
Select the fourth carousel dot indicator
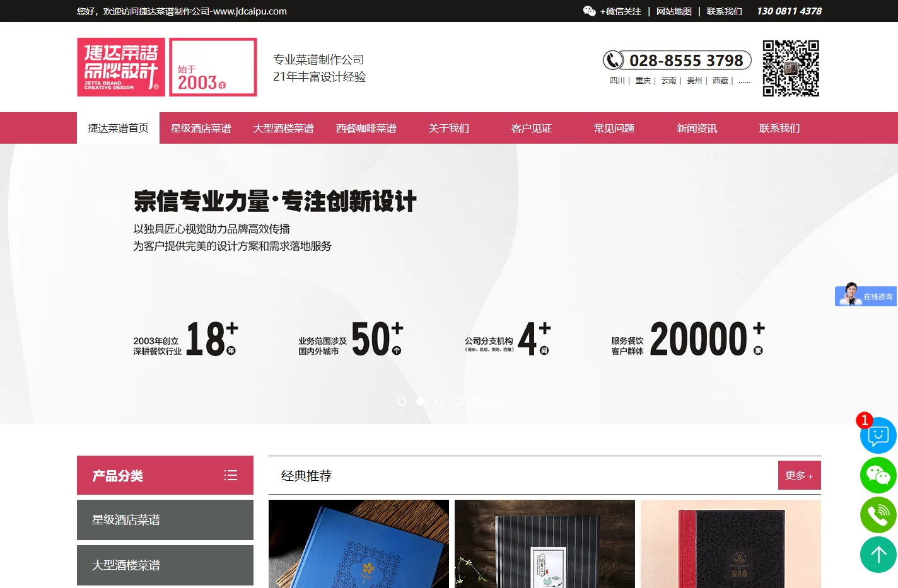click(458, 401)
